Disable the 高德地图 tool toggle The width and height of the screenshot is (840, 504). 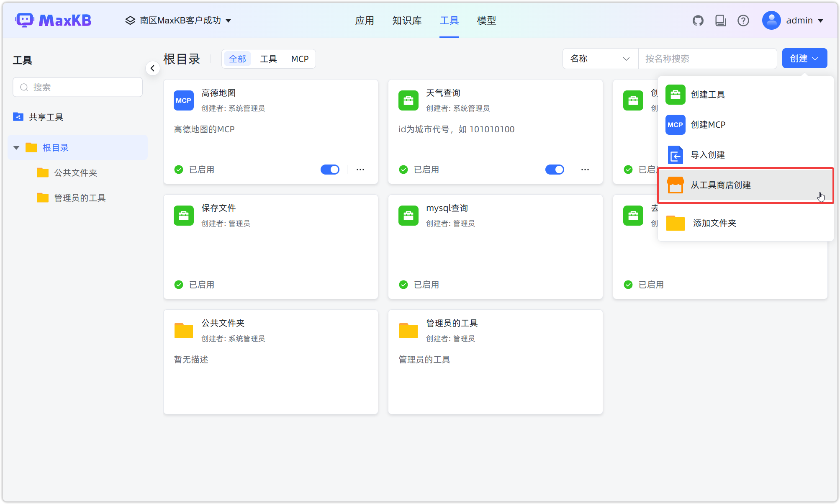pos(330,170)
